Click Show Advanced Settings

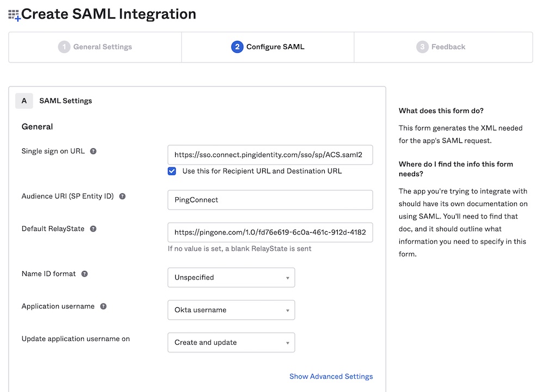click(x=331, y=376)
